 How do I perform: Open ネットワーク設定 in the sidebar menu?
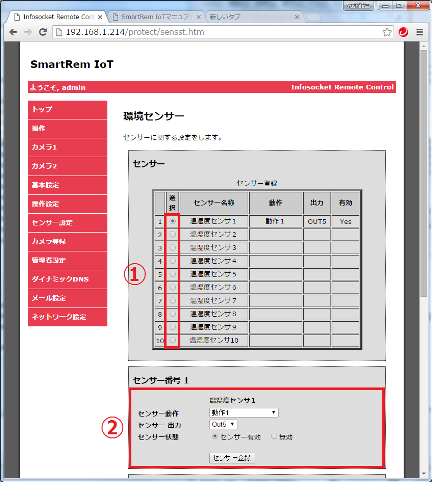(67, 317)
